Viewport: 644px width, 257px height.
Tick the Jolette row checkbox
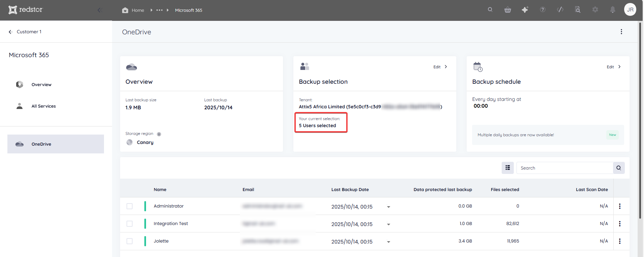click(x=130, y=241)
